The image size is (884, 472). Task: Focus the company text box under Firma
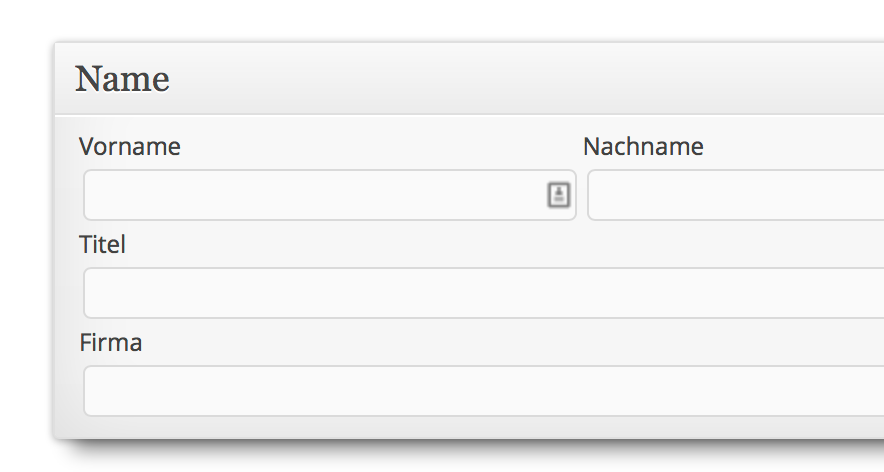484,391
